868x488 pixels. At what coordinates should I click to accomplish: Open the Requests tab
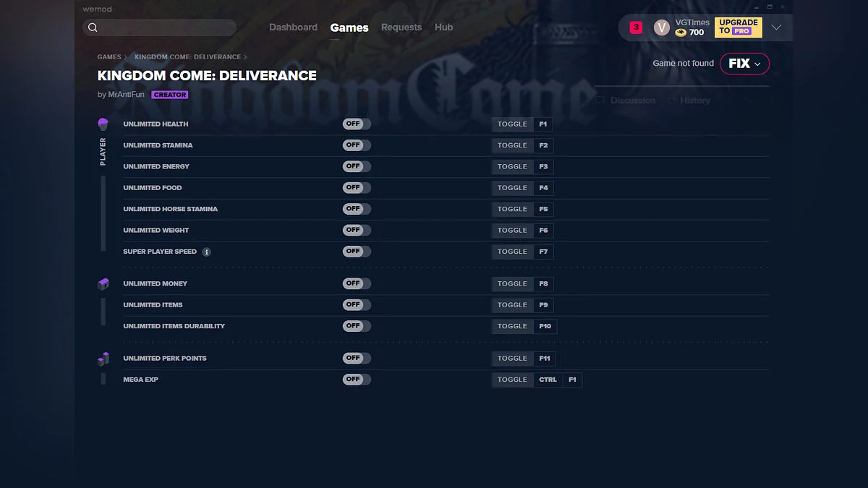401,27
